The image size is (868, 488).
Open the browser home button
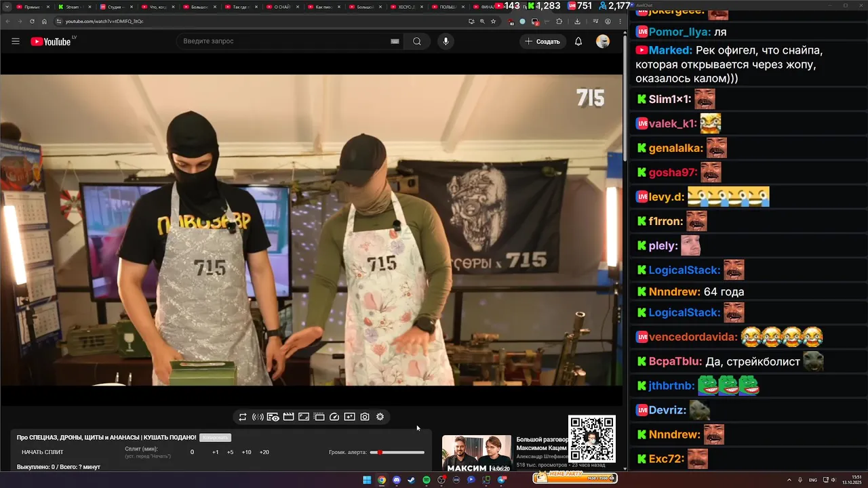tap(44, 21)
